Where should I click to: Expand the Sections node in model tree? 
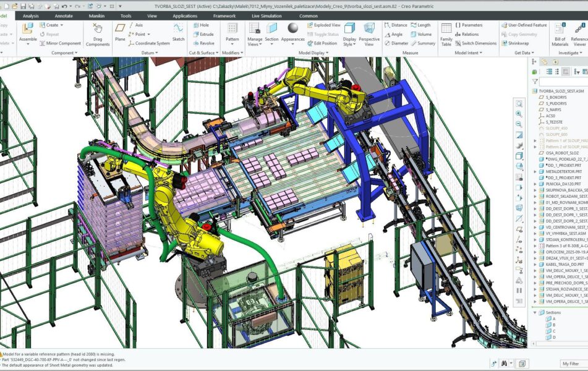[x=535, y=313]
